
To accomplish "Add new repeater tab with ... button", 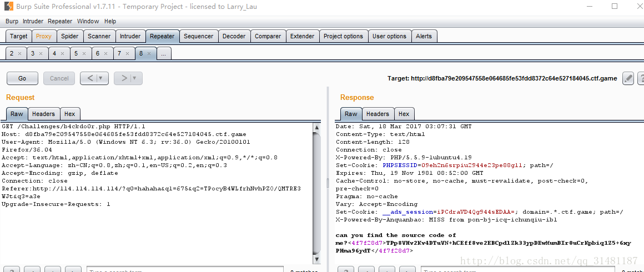I will tap(164, 54).
